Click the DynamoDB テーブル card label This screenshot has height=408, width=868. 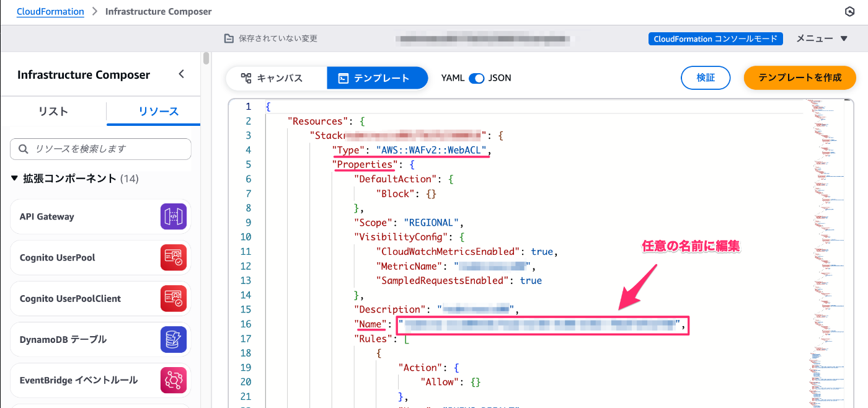pyautogui.click(x=63, y=339)
